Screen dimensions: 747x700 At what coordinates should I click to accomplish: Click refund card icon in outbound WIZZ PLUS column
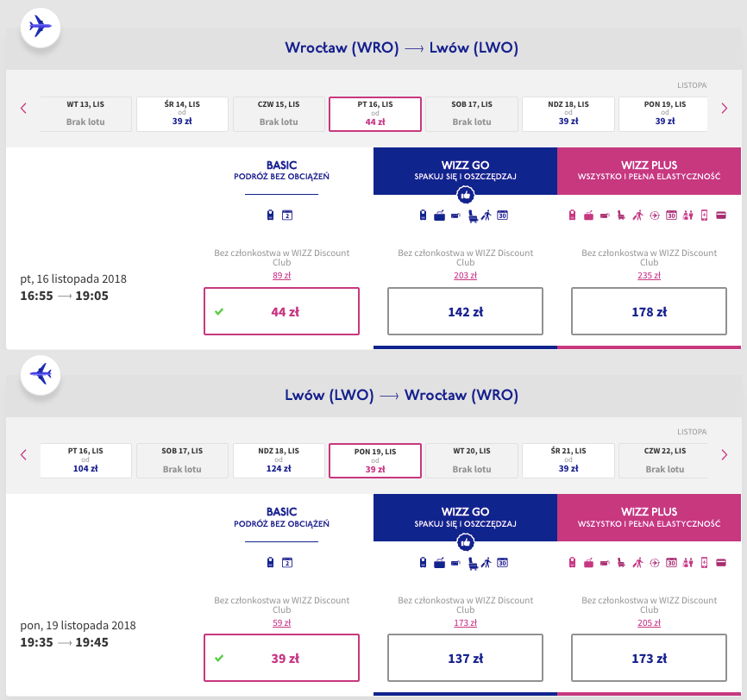(721, 216)
